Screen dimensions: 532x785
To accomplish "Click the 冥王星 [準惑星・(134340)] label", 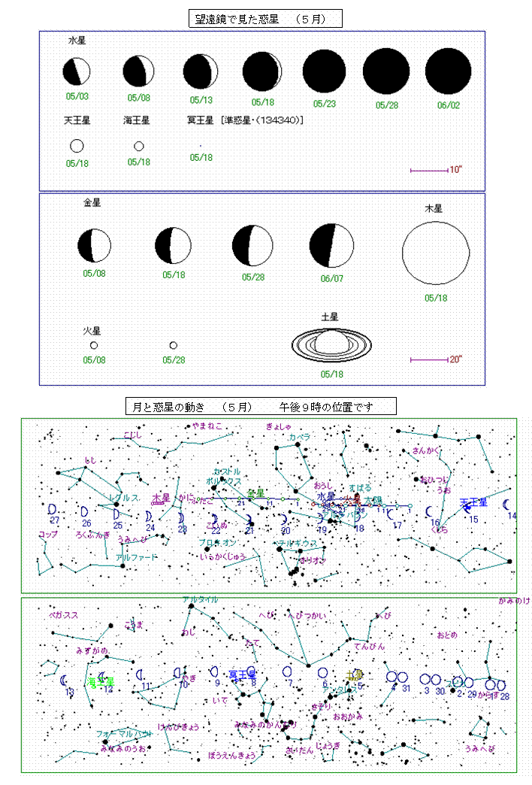I will (245, 120).
